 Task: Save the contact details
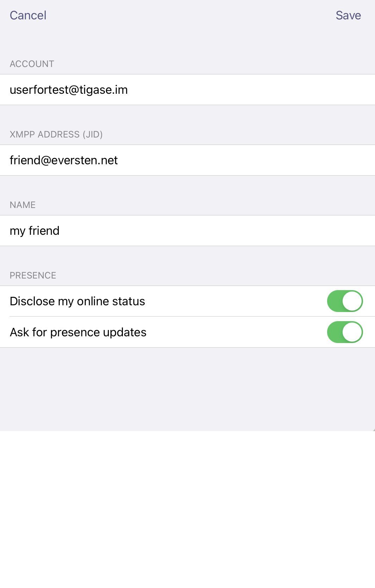(x=348, y=15)
